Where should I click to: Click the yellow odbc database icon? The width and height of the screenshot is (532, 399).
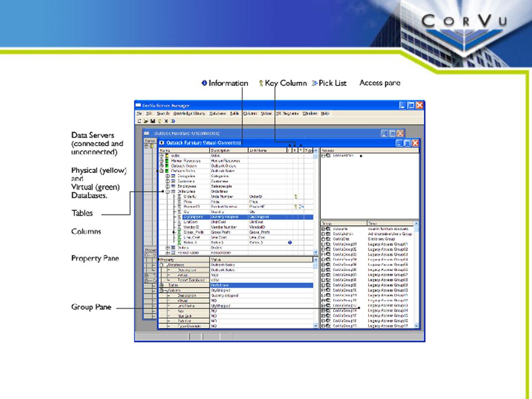[x=167, y=156]
